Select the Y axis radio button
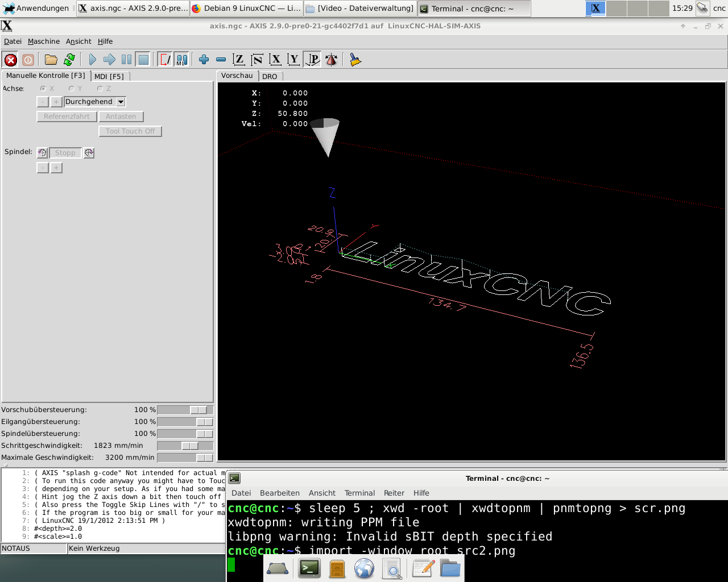 (72, 89)
